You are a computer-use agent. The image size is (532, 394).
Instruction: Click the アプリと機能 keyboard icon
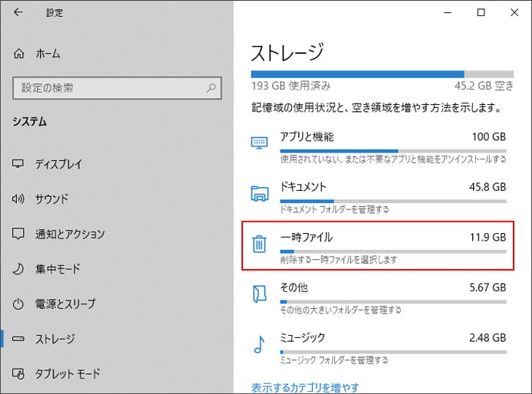[259, 143]
